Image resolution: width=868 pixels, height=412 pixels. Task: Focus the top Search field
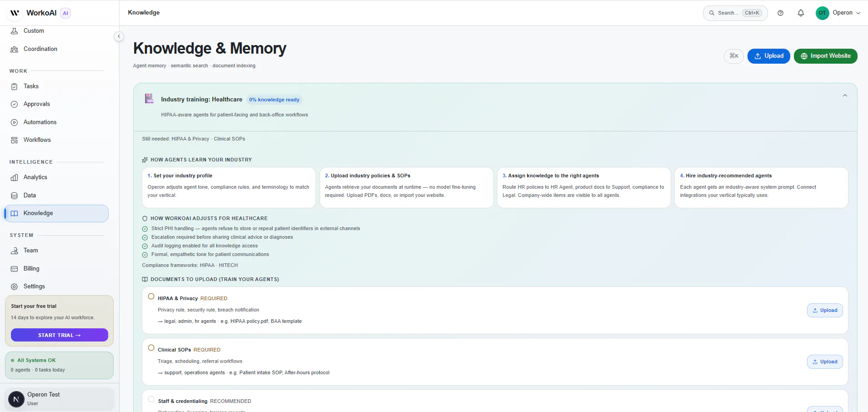[x=735, y=13]
